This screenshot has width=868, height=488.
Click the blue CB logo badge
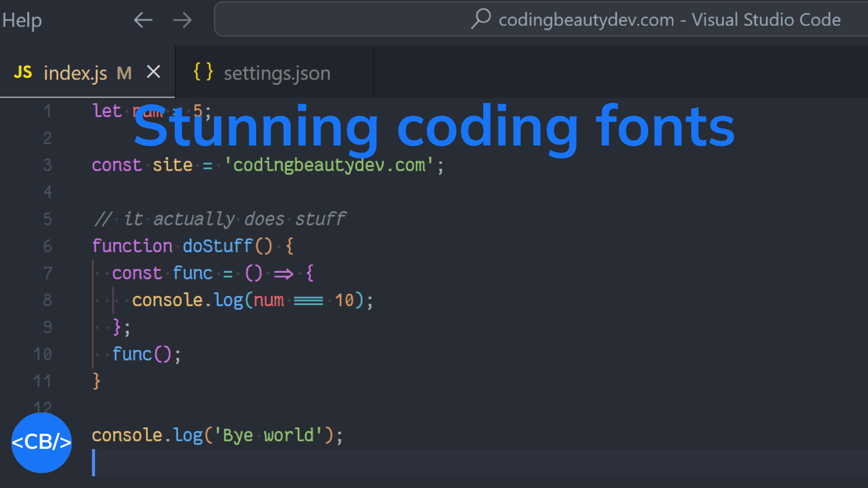pos(42,443)
